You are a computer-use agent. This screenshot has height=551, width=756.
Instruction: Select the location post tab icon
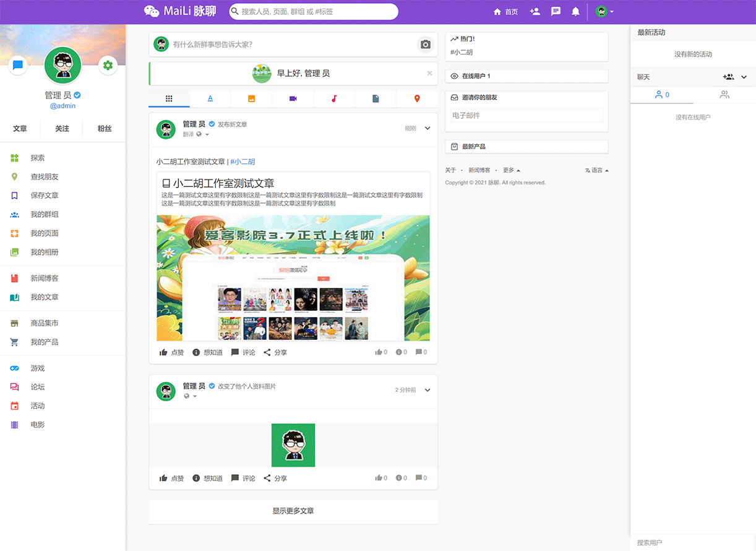pyautogui.click(x=417, y=98)
